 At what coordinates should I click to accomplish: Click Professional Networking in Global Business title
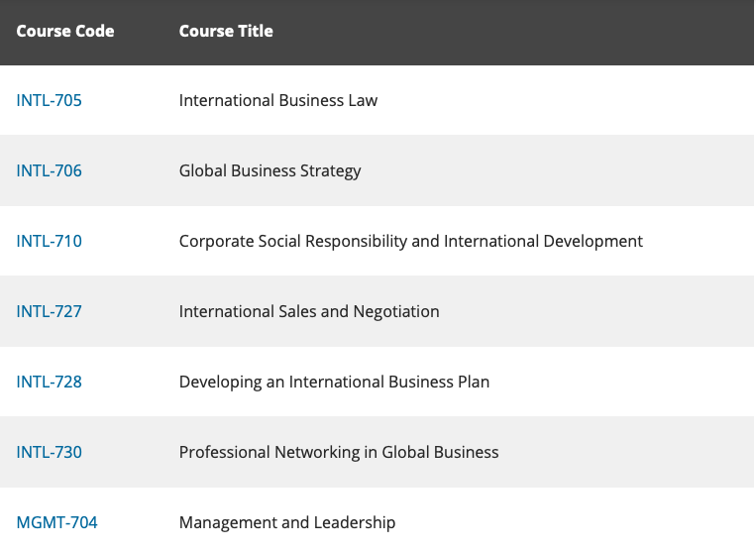click(339, 452)
